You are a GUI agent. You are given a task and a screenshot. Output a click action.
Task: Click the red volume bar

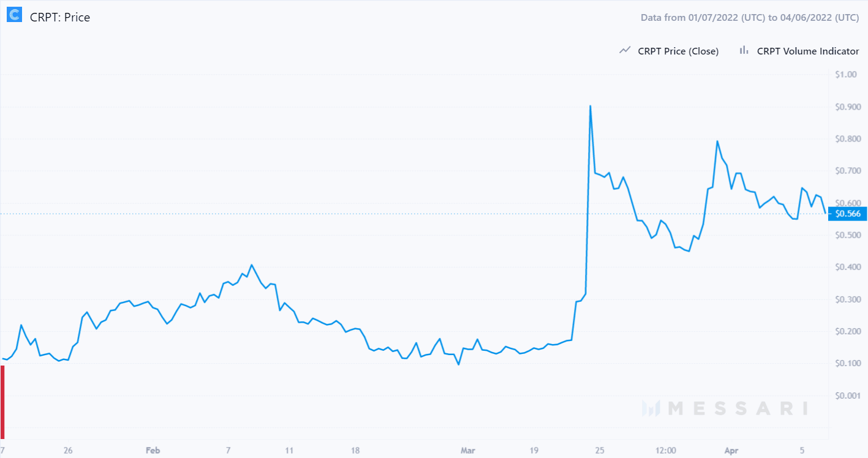click(3, 402)
